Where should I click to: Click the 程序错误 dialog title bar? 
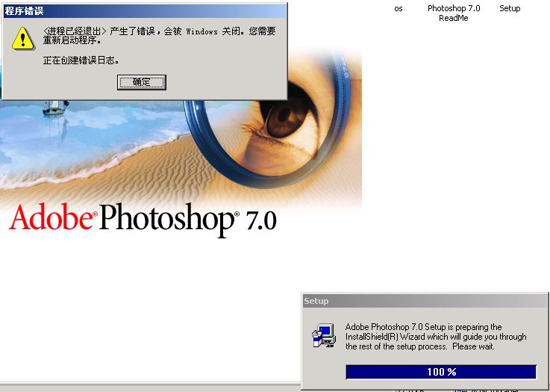click(x=145, y=11)
